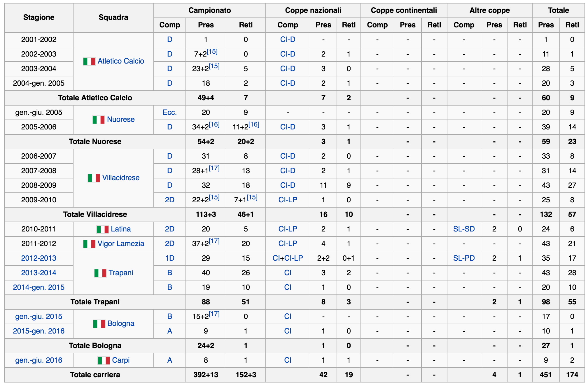Click footnote [16] after 11+2 goals
588x386 pixels.
tap(254, 124)
